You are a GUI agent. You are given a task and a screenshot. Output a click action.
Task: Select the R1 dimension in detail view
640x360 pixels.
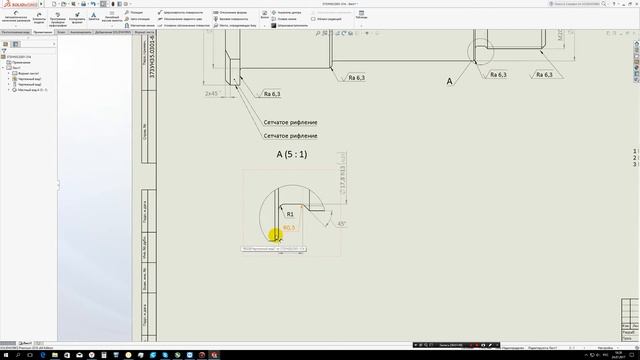[x=290, y=214]
